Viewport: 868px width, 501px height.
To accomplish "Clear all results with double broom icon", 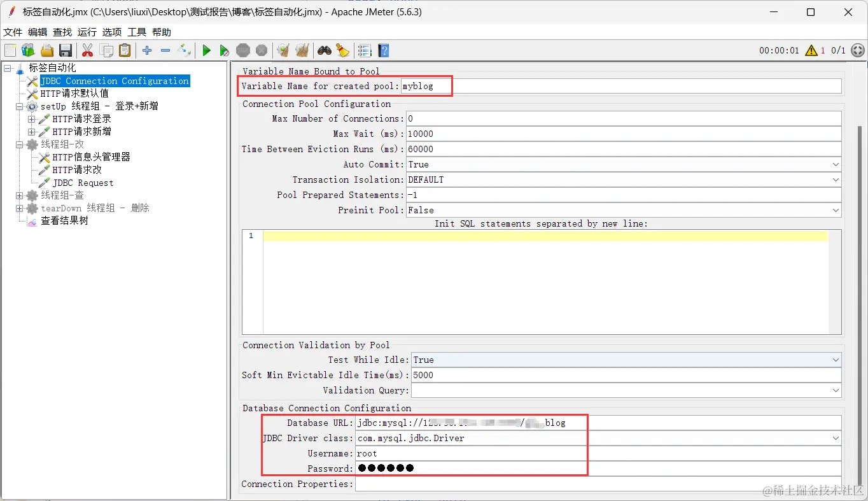I will 302,50.
